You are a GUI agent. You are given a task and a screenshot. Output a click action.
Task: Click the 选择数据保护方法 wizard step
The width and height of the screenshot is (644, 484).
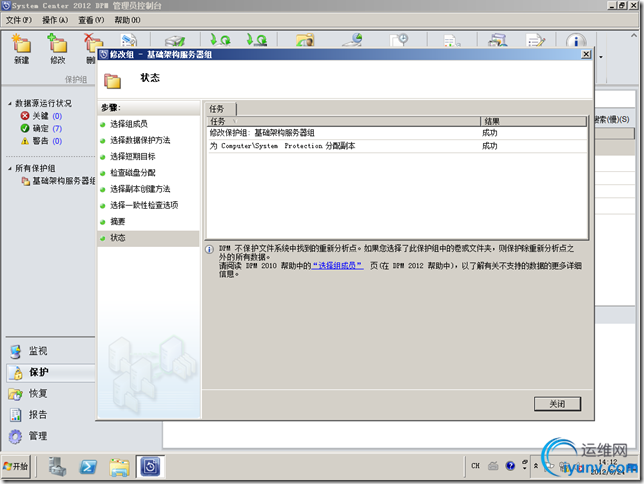(x=140, y=141)
